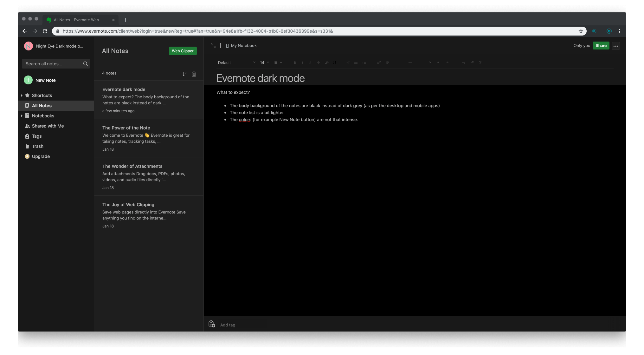Select the All Notes - Evernote Web tab
Viewport: 644px width, 355px height.
[81, 20]
